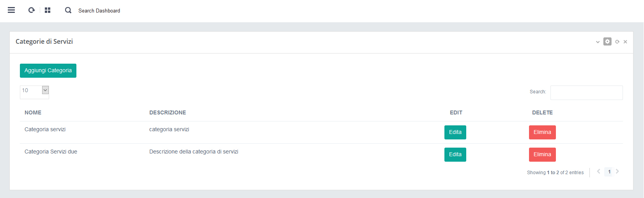
Task: Open the grid apps icon
Action: pyautogui.click(x=48, y=10)
